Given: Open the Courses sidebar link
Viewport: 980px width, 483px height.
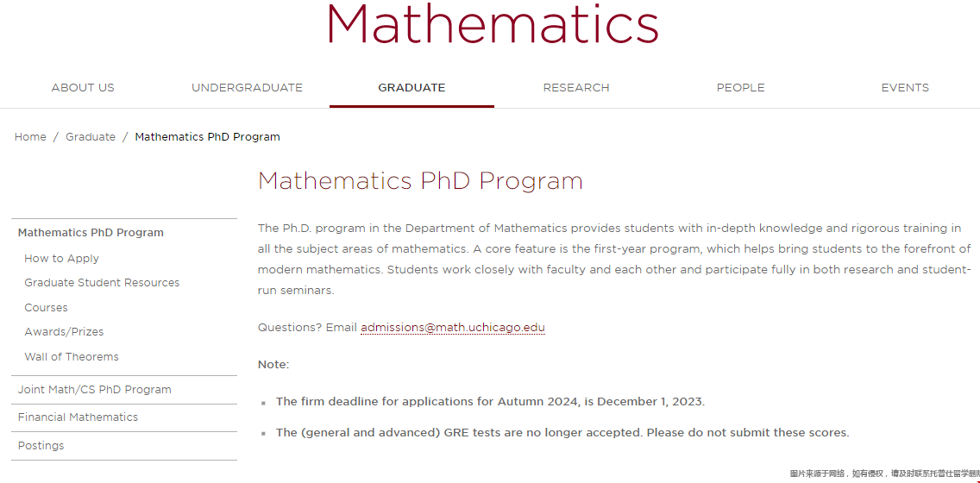Looking at the screenshot, I should [46, 308].
